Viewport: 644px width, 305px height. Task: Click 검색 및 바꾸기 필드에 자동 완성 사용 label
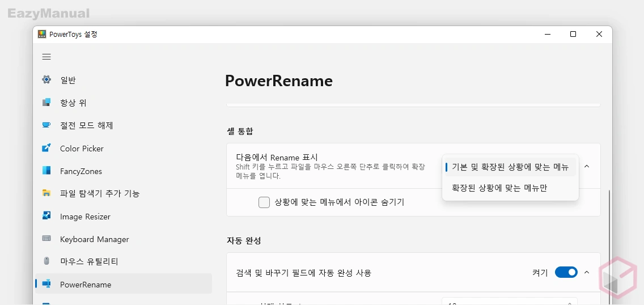coord(303,273)
